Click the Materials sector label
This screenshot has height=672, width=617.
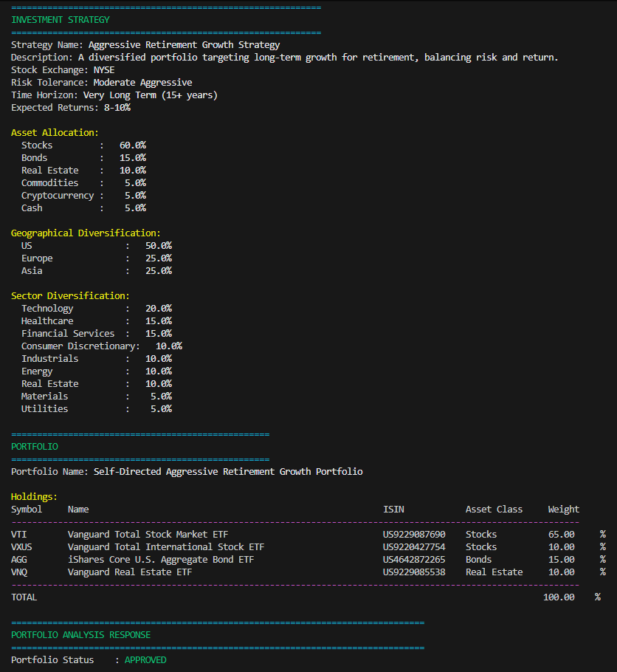point(44,397)
